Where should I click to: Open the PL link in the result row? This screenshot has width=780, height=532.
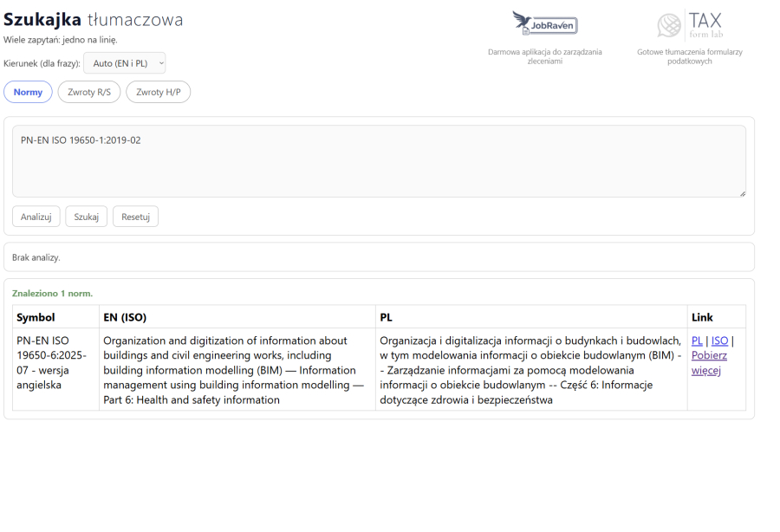(x=697, y=341)
